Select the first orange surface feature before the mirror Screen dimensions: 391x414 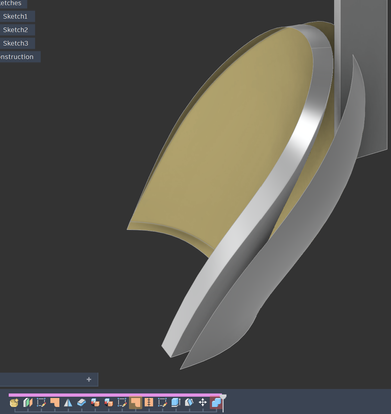55,403
